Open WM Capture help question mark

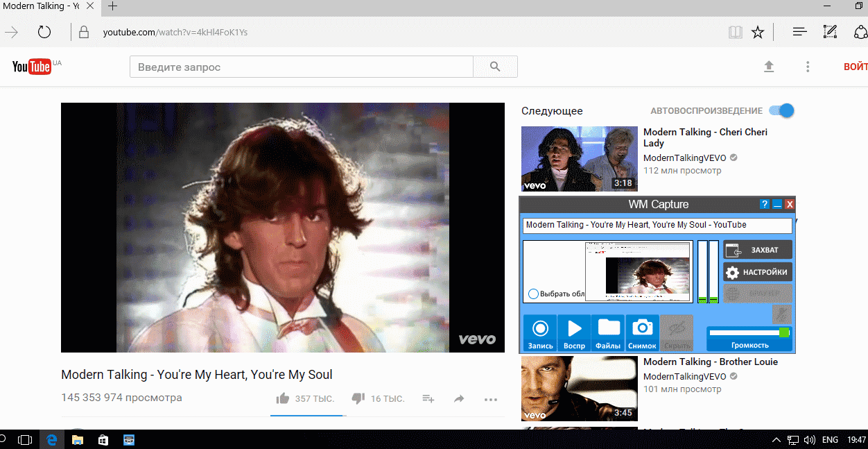(x=765, y=204)
